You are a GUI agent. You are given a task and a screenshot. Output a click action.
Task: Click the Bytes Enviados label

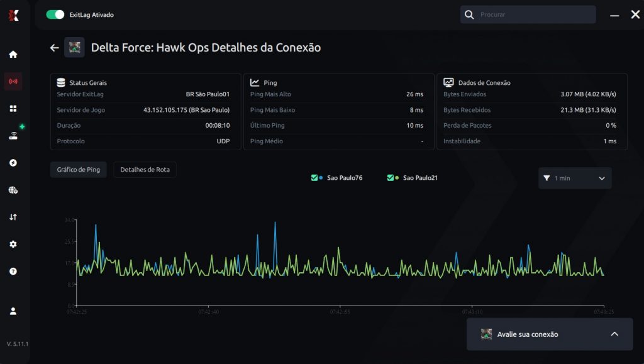[x=465, y=94]
